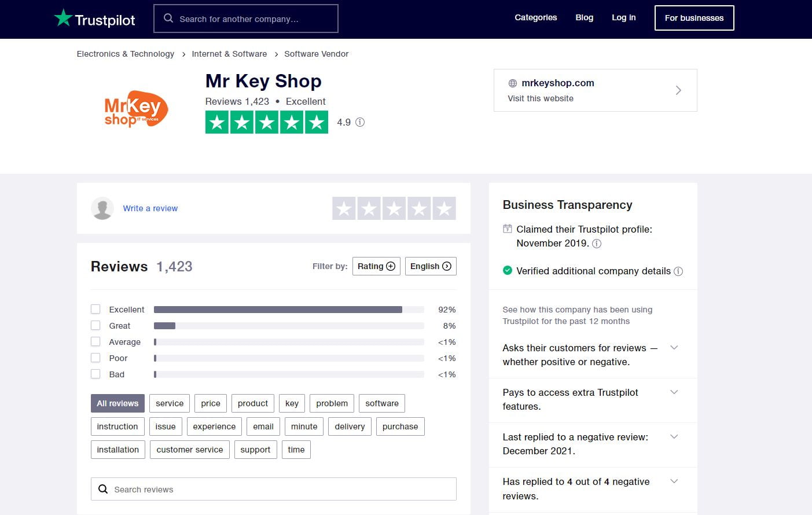The image size is (812, 515).
Task: Open the English language filter dropdown
Action: pos(431,266)
